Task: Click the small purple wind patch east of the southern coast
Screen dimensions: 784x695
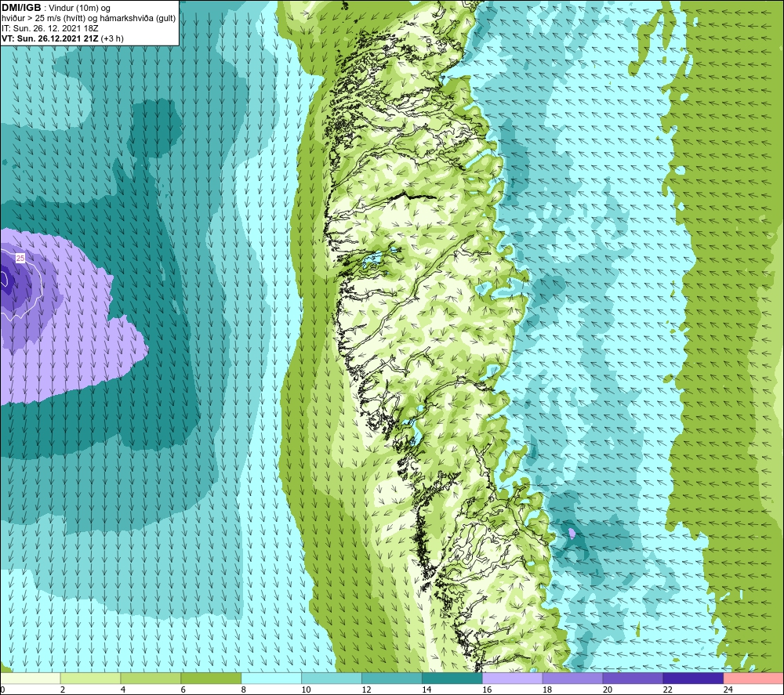Action: pos(572,533)
